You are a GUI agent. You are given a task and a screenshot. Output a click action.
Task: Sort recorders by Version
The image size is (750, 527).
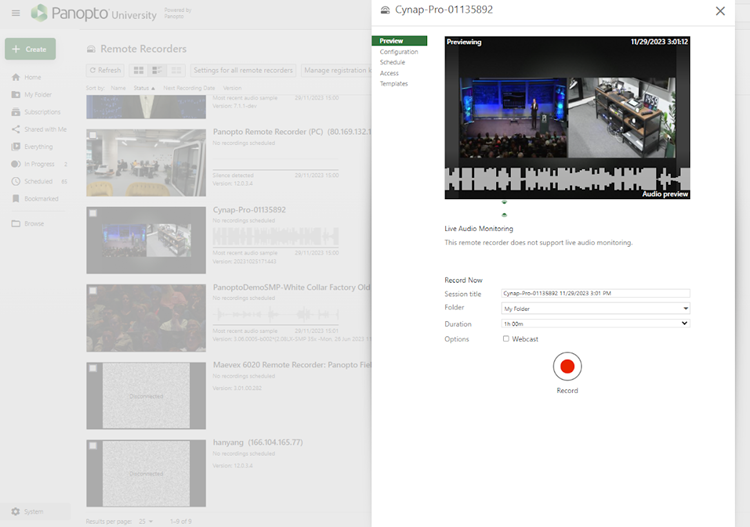click(232, 88)
